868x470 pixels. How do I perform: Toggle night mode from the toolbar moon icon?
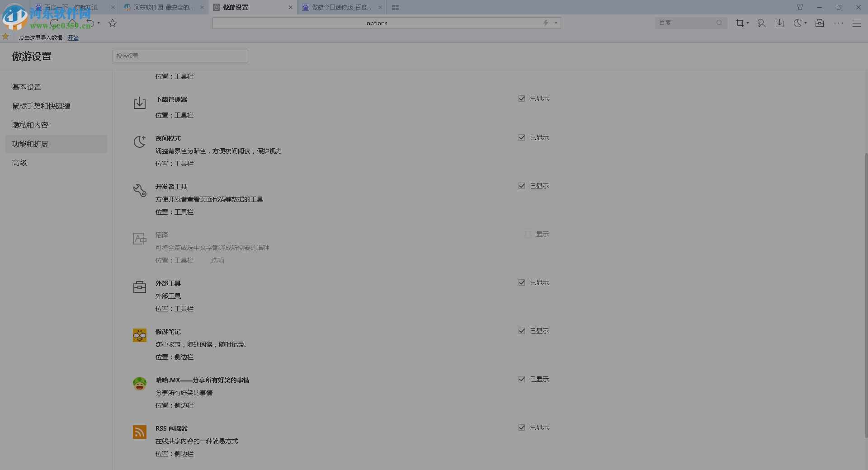click(798, 23)
